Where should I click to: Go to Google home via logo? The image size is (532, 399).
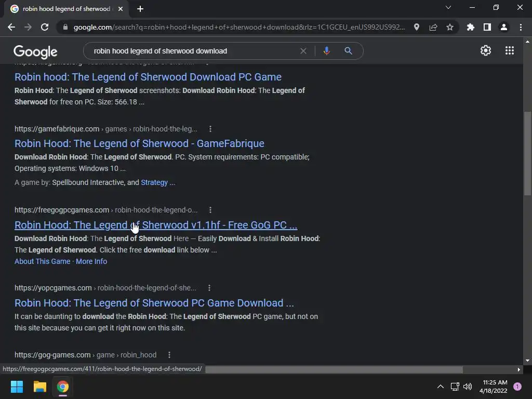click(x=35, y=51)
